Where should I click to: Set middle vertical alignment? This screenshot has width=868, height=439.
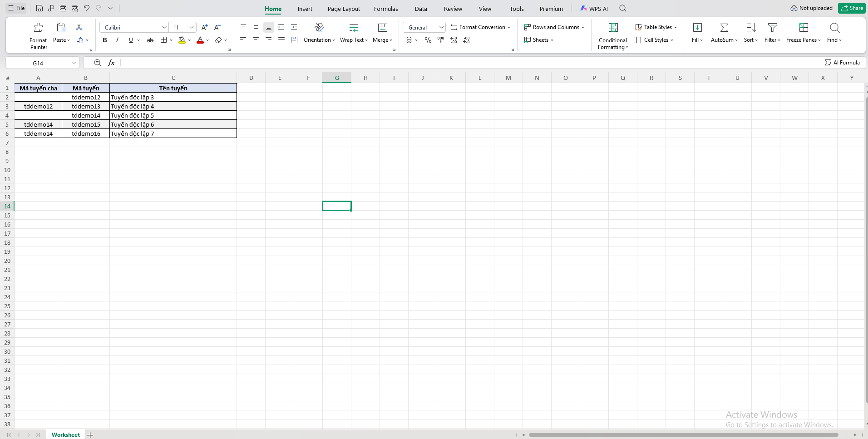(x=256, y=27)
